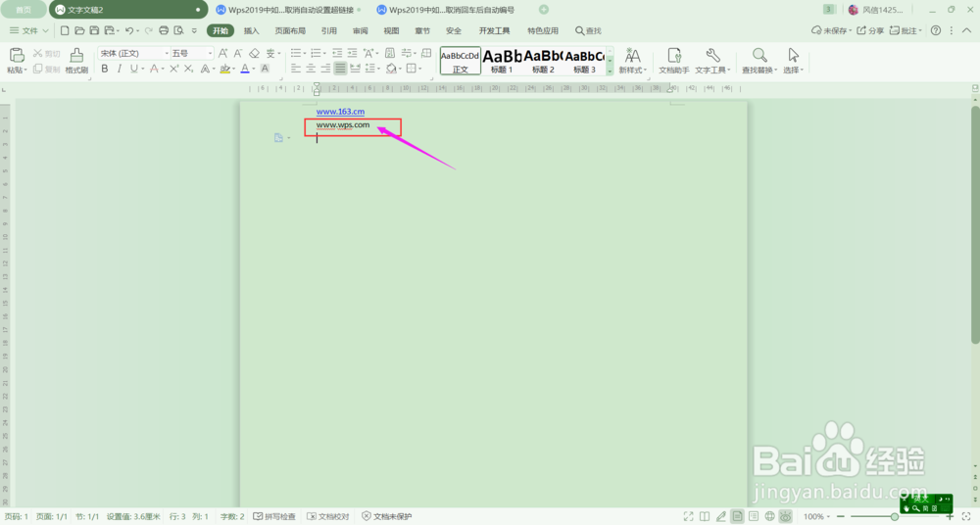Set justify paragraph alignment
Viewport: 980px width, 525px height.
click(x=340, y=69)
